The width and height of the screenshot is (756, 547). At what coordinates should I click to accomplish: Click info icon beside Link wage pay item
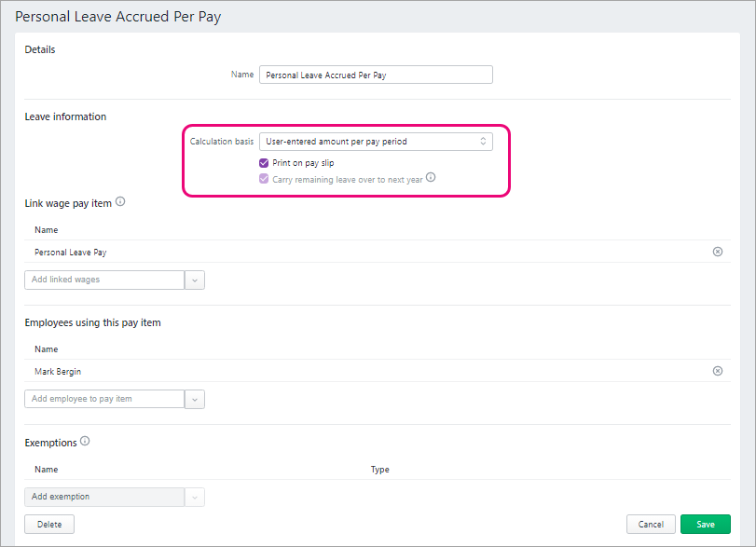tap(120, 202)
